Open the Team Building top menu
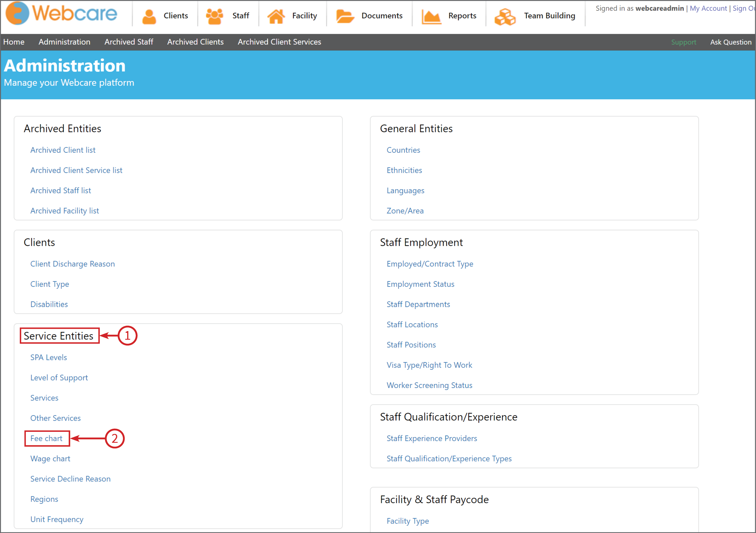 point(550,16)
